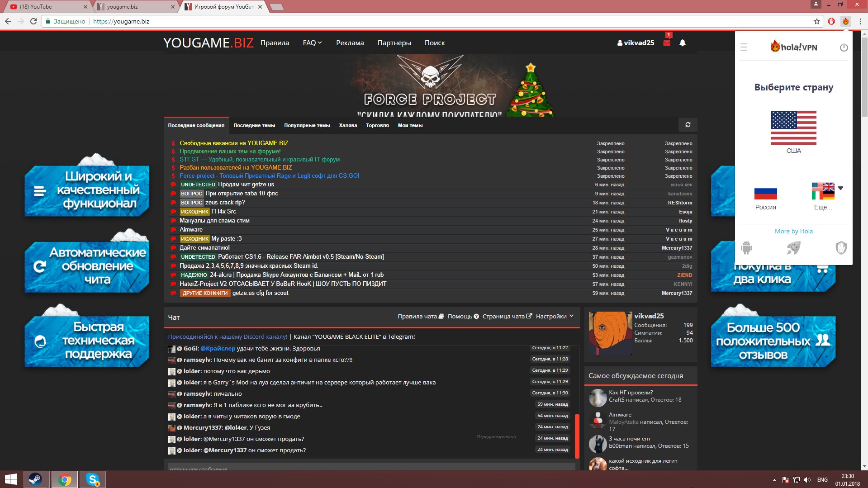868x488 pixels.
Task: Open the Поиск navigation link
Action: tap(435, 43)
